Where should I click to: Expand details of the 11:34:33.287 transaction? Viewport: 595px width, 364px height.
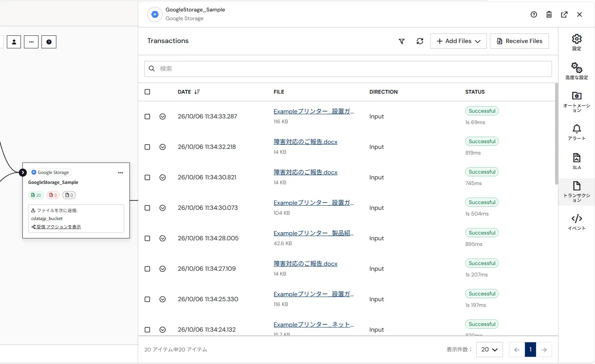click(x=163, y=117)
